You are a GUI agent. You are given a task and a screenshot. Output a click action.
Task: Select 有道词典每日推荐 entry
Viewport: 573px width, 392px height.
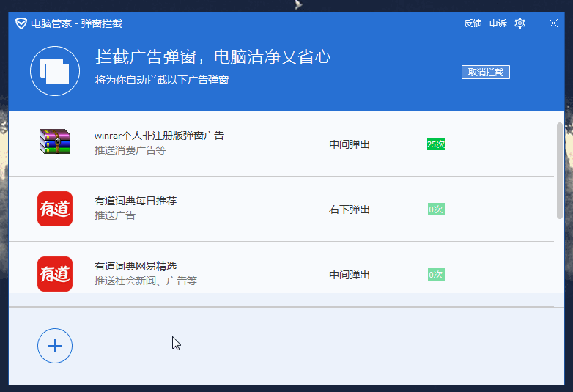(x=281, y=209)
